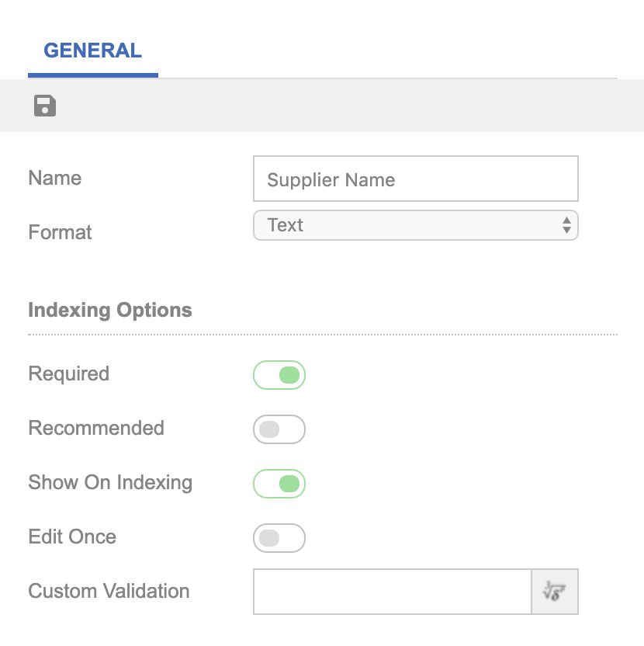Image resolution: width=644 pixels, height=646 pixels.
Task: Click the Custom Validation label text
Action: (x=109, y=592)
